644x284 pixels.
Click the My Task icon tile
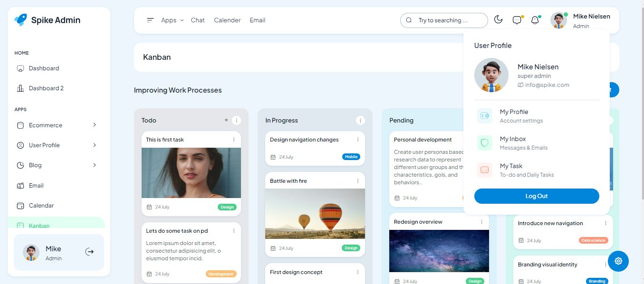click(485, 170)
